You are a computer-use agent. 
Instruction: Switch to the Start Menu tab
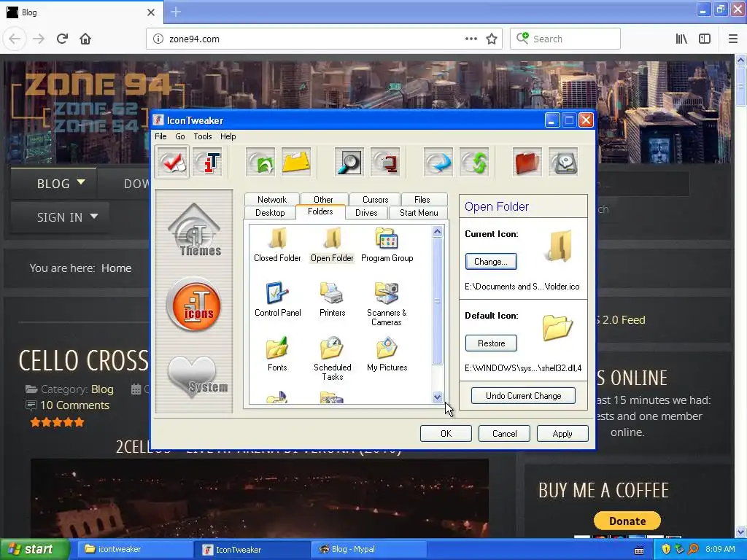[419, 213]
